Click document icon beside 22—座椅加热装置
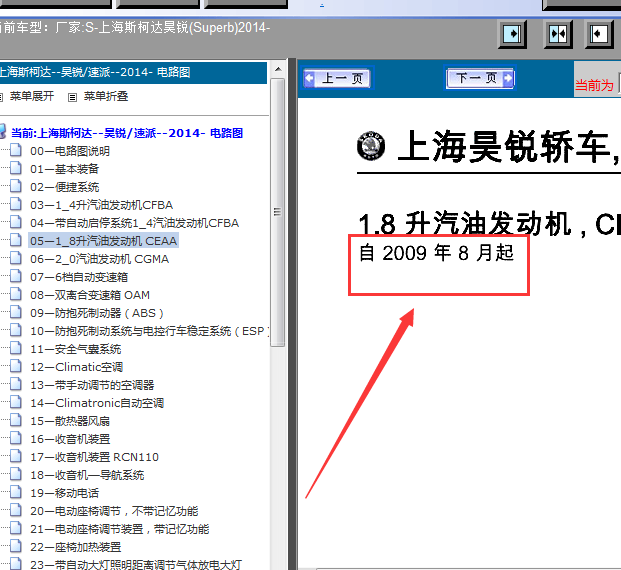The width and height of the screenshot is (621, 570). [16, 547]
